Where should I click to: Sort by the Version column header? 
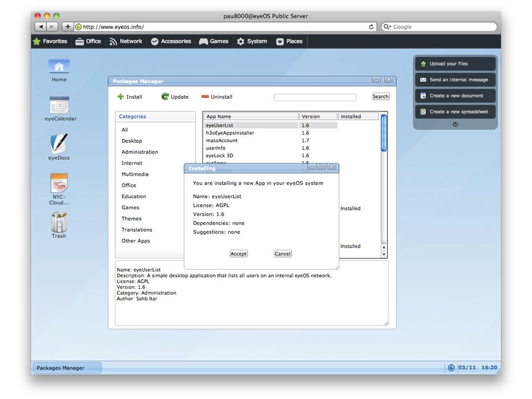point(318,116)
